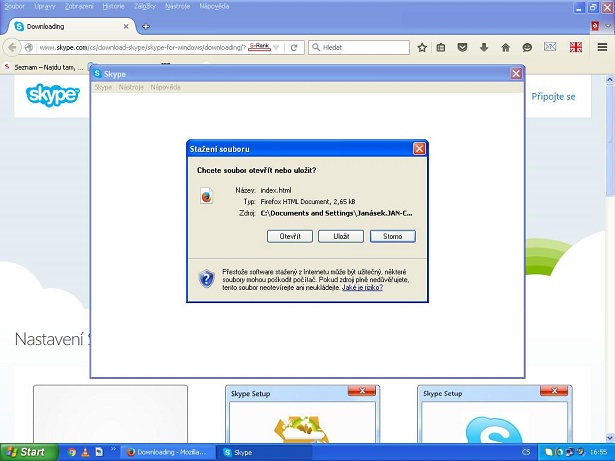
Task: Click the S-Rank indicator in the address bar
Action: tap(259, 47)
